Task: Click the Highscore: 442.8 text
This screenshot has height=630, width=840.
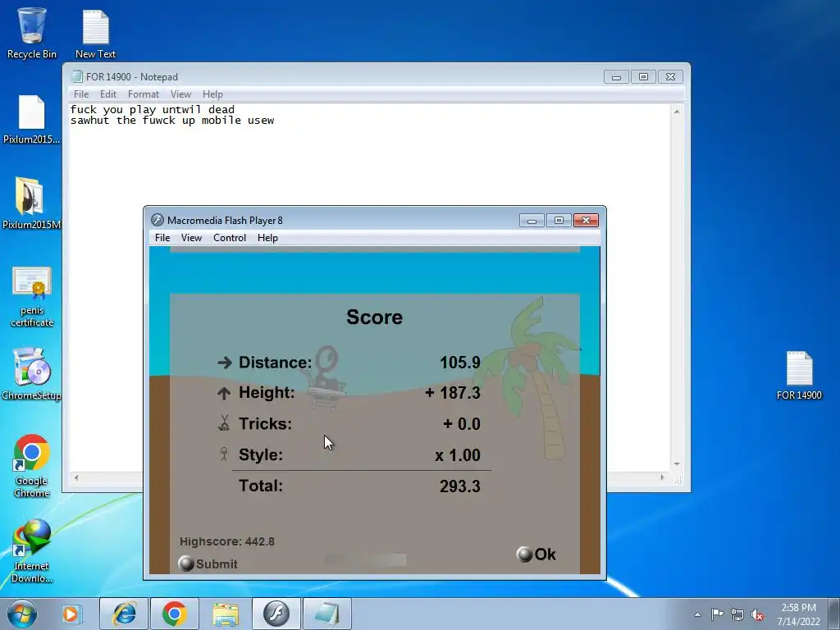Action: pos(227,541)
